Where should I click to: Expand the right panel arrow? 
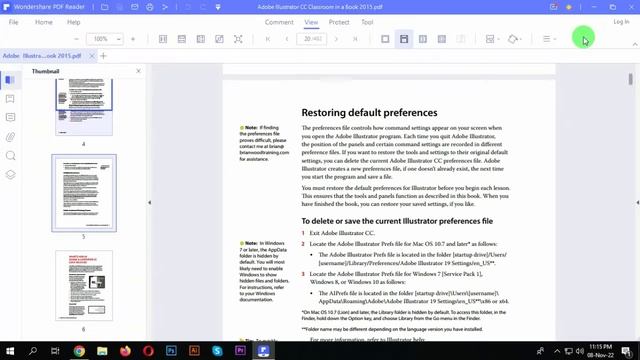pos(638,202)
